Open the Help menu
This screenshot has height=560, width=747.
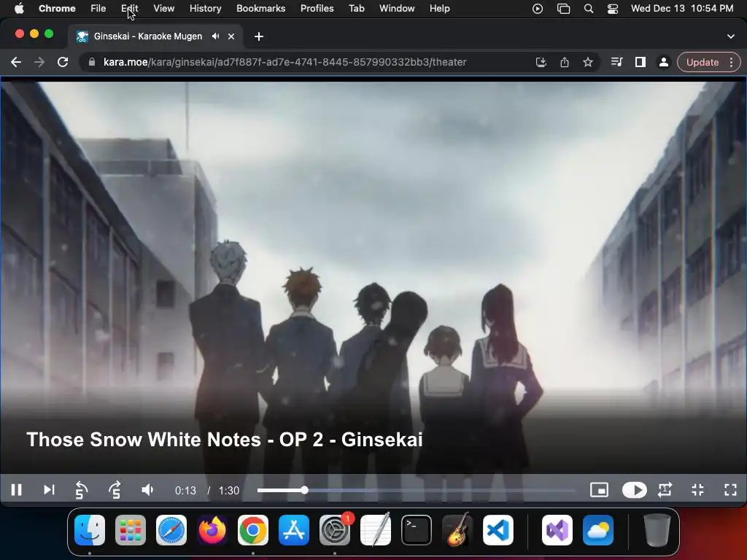pyautogui.click(x=439, y=8)
